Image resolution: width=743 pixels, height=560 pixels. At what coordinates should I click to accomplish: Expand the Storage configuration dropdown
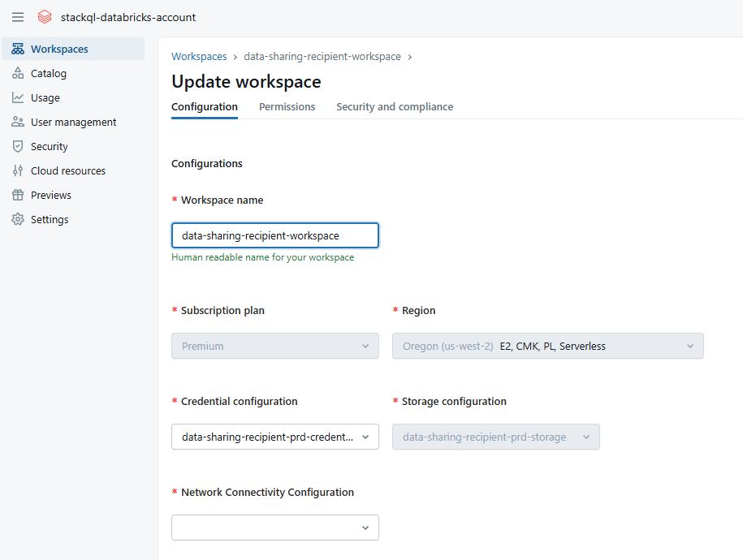pyautogui.click(x=495, y=437)
